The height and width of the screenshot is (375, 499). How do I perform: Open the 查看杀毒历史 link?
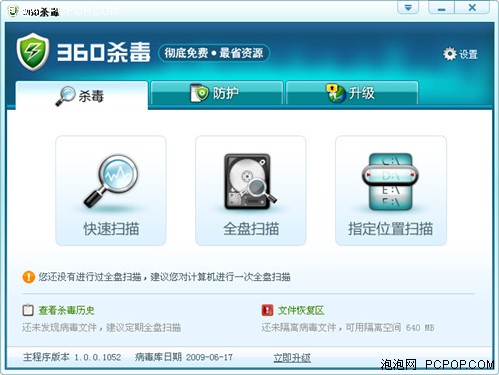tap(66, 310)
